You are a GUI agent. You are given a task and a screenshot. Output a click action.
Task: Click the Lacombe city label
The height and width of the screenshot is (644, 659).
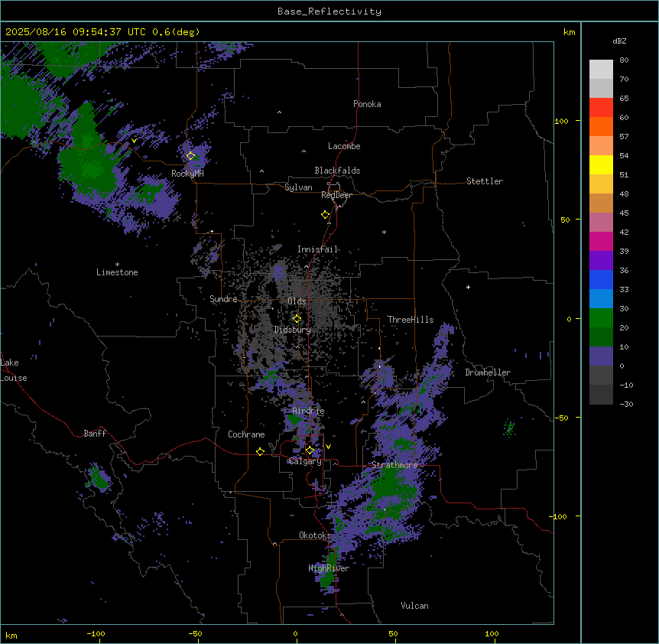(x=344, y=146)
